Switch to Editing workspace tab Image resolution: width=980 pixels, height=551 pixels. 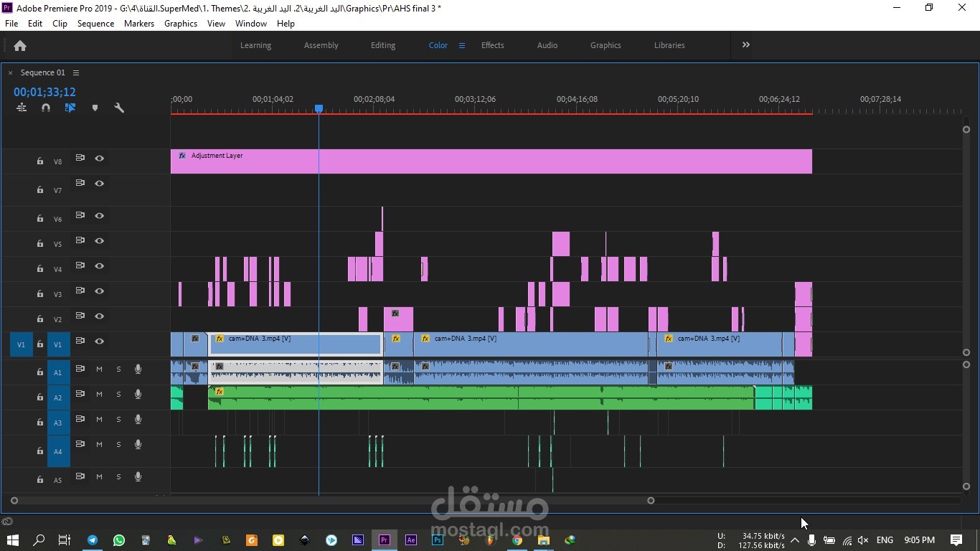(x=383, y=45)
